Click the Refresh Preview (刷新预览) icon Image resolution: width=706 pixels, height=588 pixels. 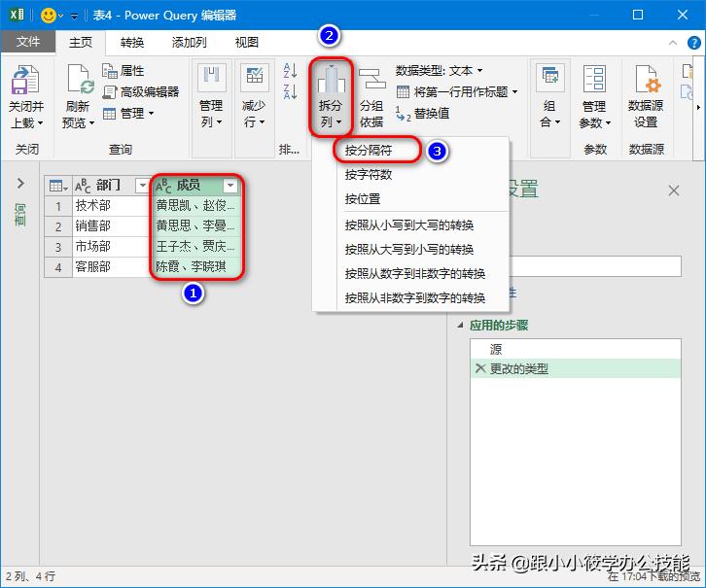80,80
